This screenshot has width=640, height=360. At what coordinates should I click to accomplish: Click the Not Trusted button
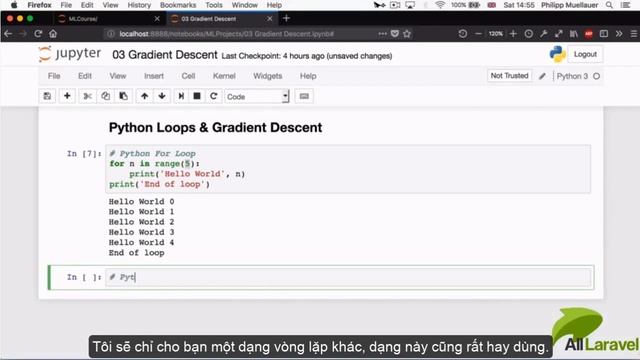[509, 76]
